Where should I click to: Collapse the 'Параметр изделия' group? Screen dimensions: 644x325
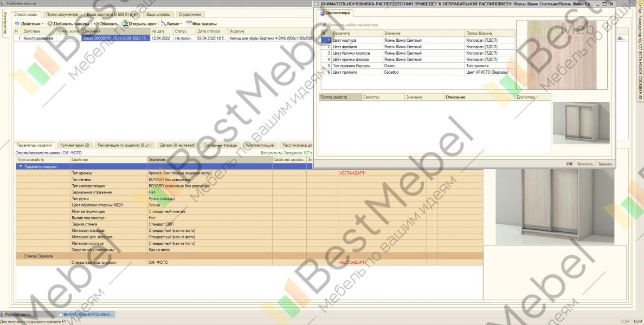20,166
